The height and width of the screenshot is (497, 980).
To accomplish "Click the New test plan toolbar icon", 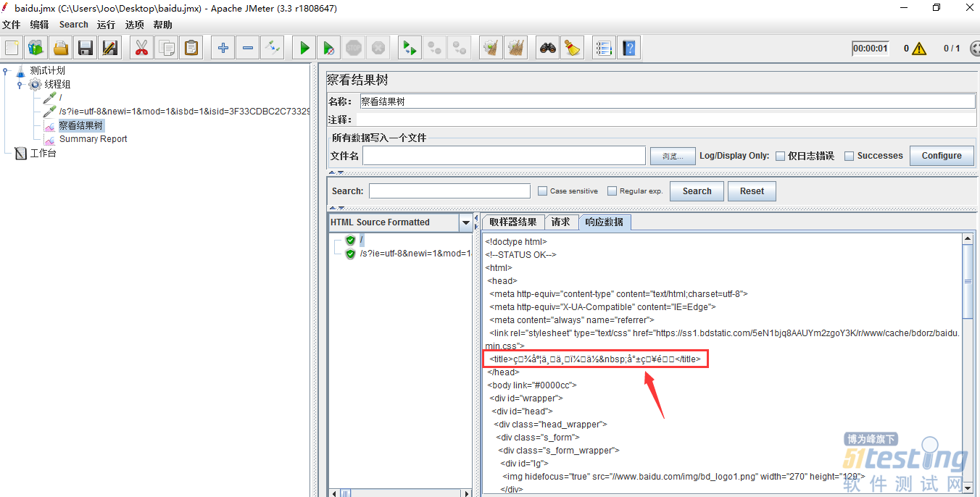I will [12, 49].
